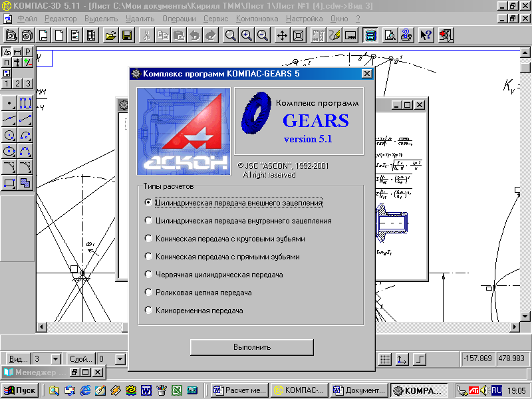The height and width of the screenshot is (399, 532).
Task: Click the paste toolbar icon
Action: (x=179, y=35)
